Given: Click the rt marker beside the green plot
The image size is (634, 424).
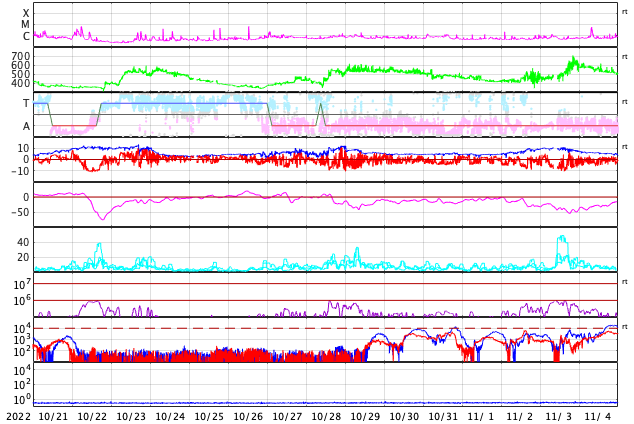Looking at the screenshot, I should 625,57.
